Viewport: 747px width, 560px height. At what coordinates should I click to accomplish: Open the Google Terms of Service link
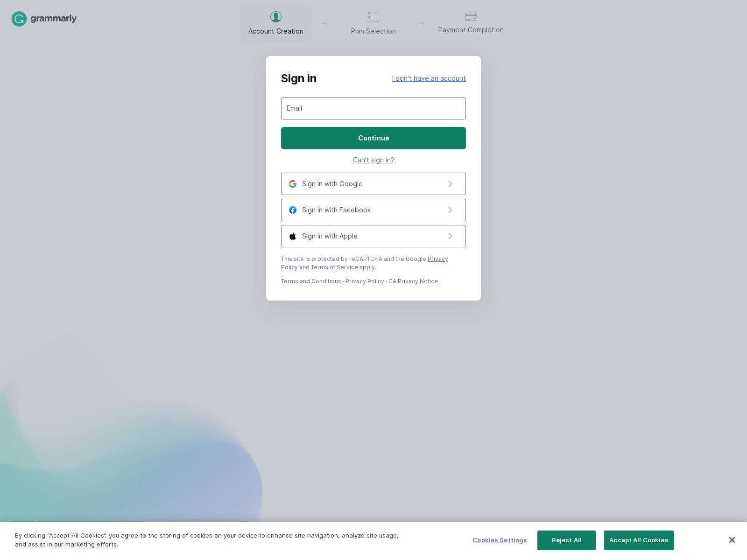(x=334, y=267)
